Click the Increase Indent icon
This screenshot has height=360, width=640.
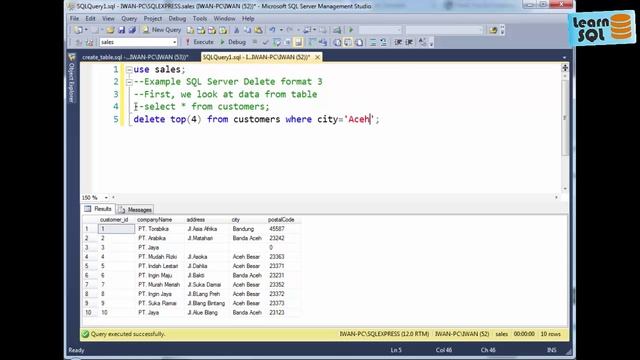pos(409,42)
